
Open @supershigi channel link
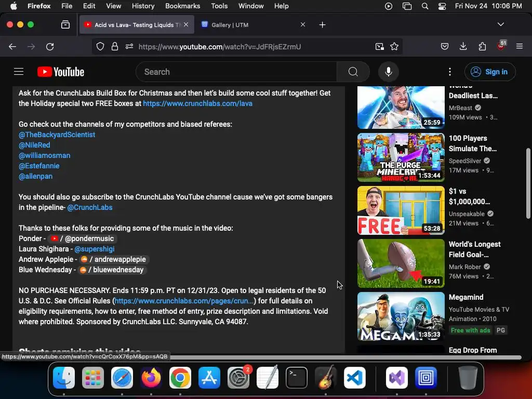pyautogui.click(x=95, y=249)
